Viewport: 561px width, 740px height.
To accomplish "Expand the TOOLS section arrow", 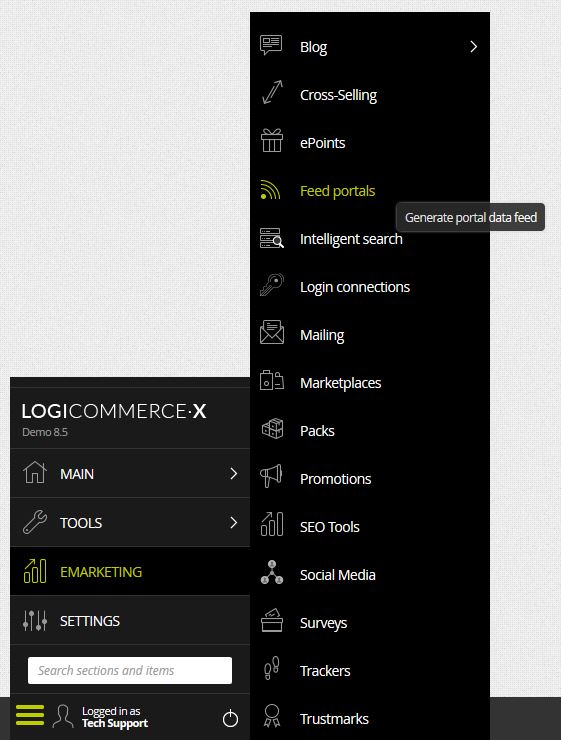I will [234, 522].
